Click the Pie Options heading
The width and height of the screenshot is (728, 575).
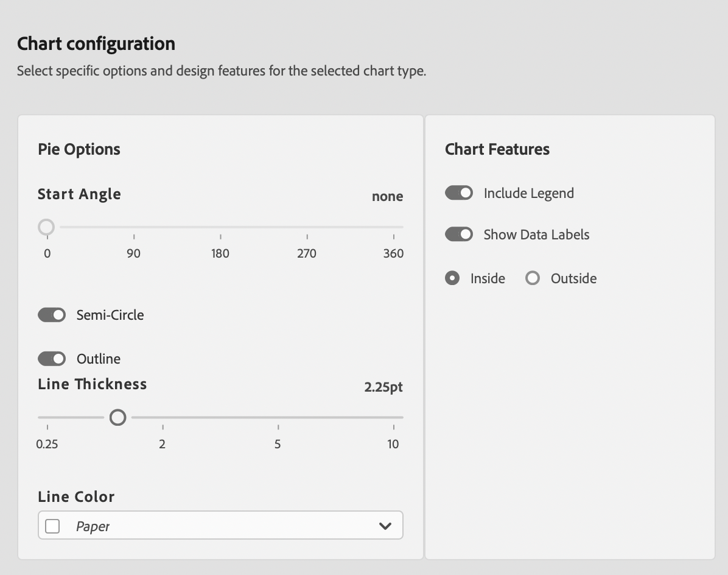click(79, 150)
